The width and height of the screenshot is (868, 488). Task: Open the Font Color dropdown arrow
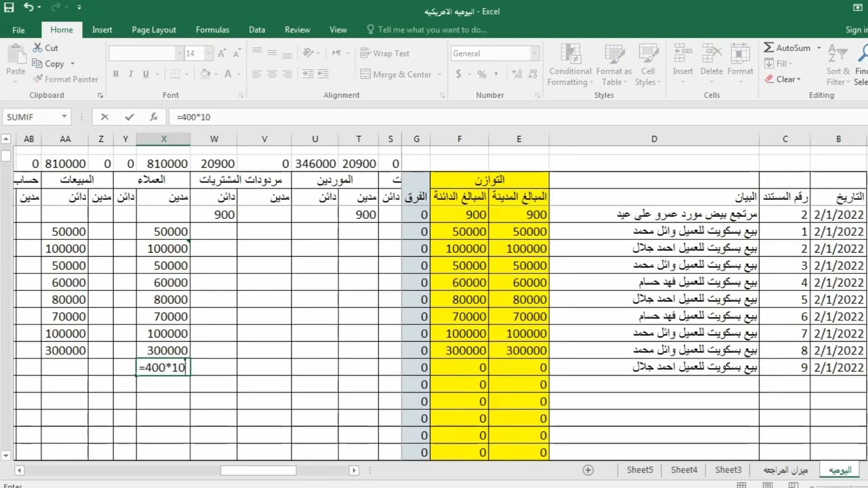coord(238,75)
